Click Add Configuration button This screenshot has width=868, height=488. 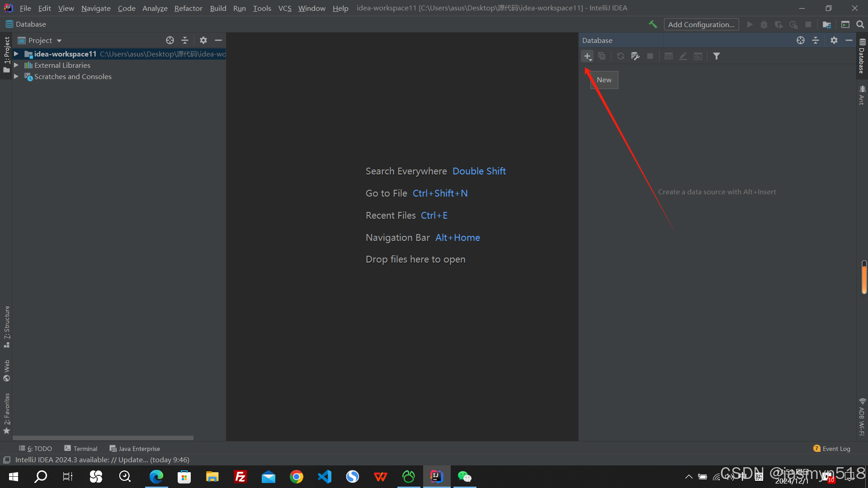click(701, 24)
